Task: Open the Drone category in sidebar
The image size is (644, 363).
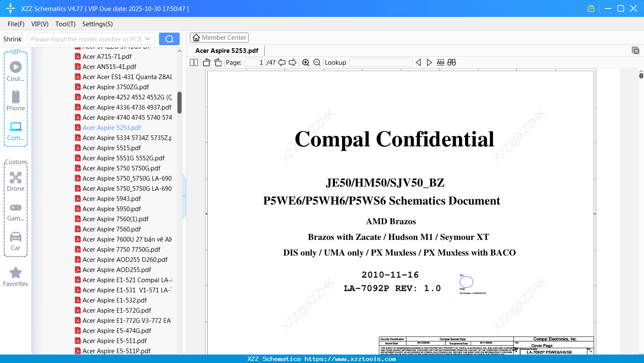Action: pyautogui.click(x=16, y=181)
